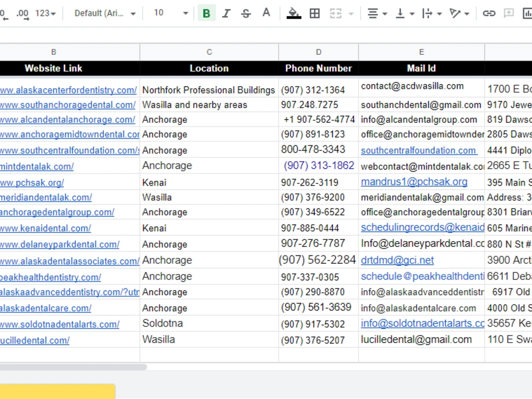This screenshot has height=399, width=532.
Task: Open delaneyparkdental.com link
Action: pos(60,244)
